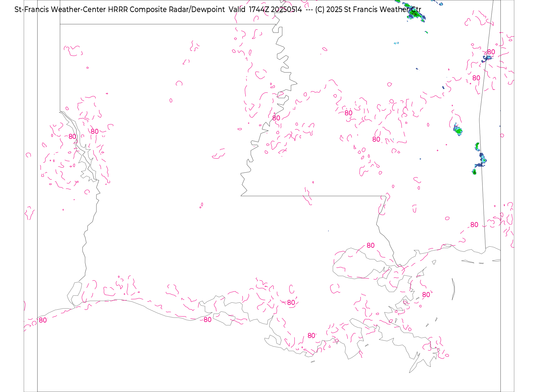Click the valid time "1744Z 20250514"
Viewport: 538px width, 392px height.
click(275, 10)
